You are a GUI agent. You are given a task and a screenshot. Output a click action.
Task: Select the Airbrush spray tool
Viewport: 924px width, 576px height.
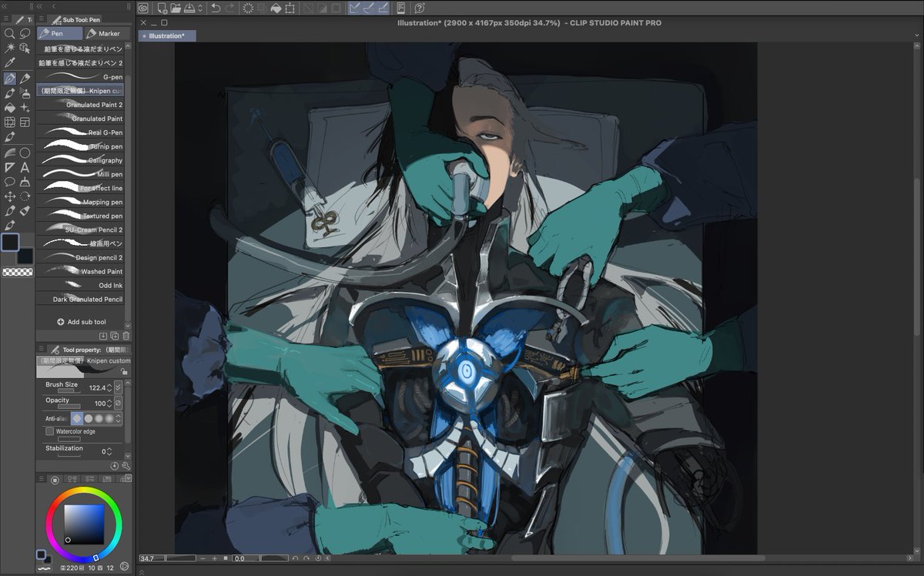[25, 93]
